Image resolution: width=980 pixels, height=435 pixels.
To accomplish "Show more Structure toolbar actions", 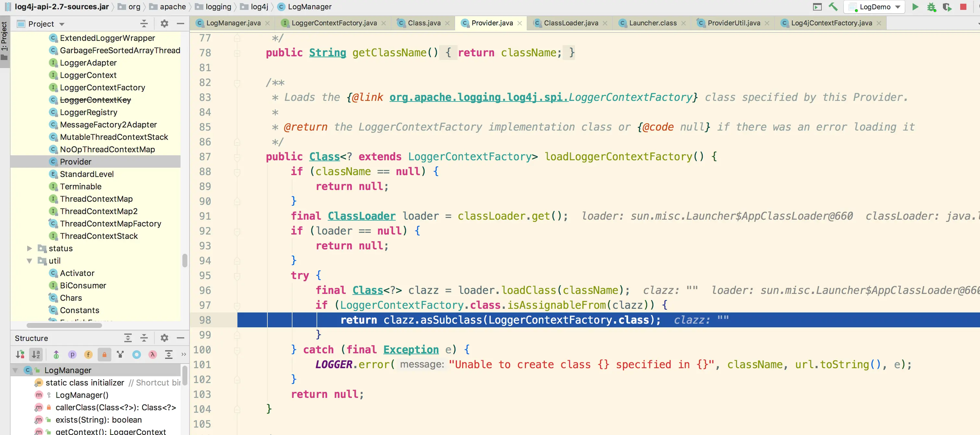I will click(x=184, y=355).
